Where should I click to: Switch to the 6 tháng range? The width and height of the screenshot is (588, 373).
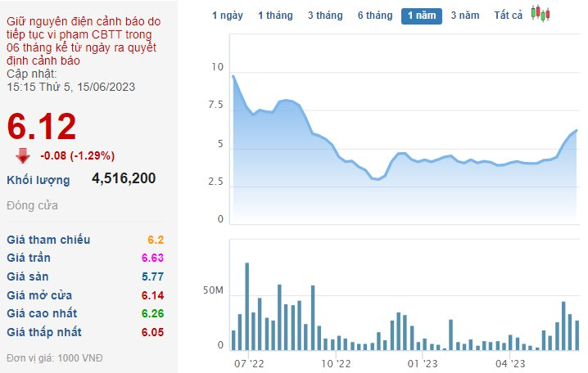click(x=375, y=16)
